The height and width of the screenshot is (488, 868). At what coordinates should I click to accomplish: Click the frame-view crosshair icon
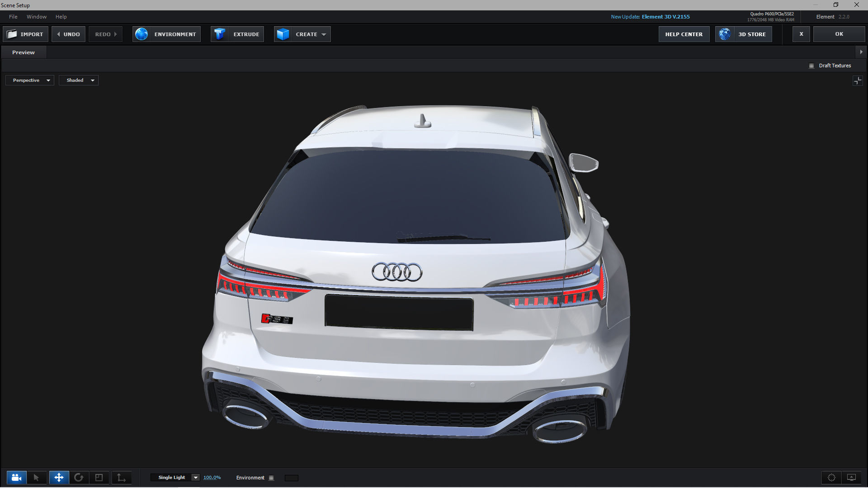tap(831, 478)
